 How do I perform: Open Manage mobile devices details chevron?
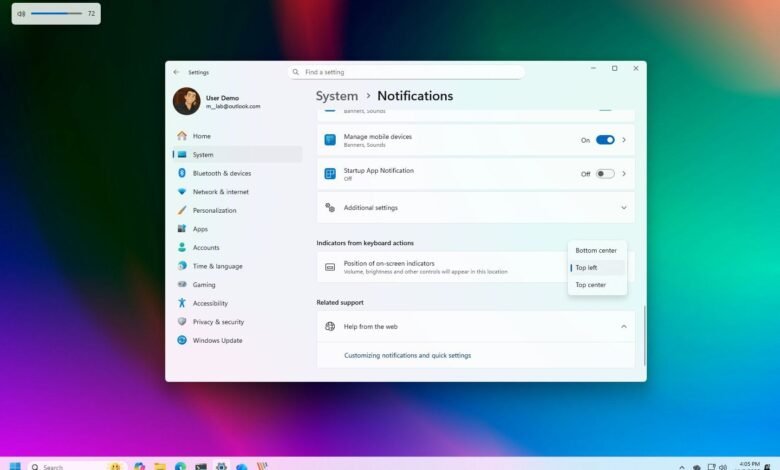[624, 140]
